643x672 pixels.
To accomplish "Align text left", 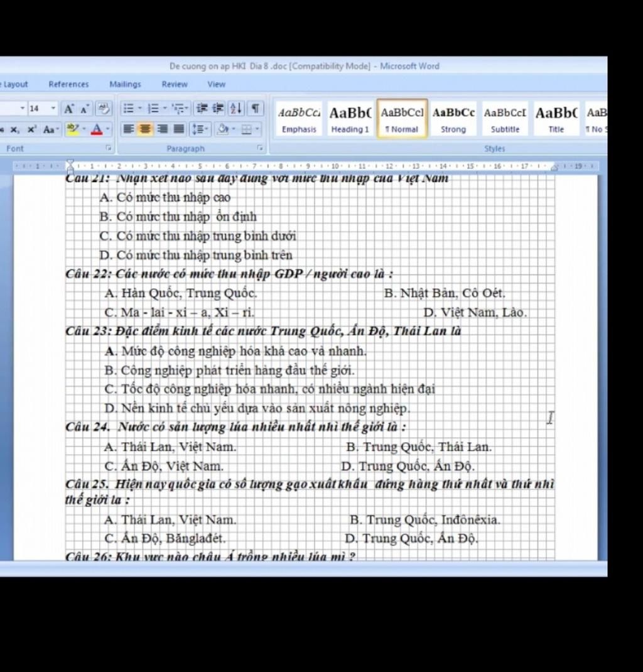I will pyautogui.click(x=129, y=129).
